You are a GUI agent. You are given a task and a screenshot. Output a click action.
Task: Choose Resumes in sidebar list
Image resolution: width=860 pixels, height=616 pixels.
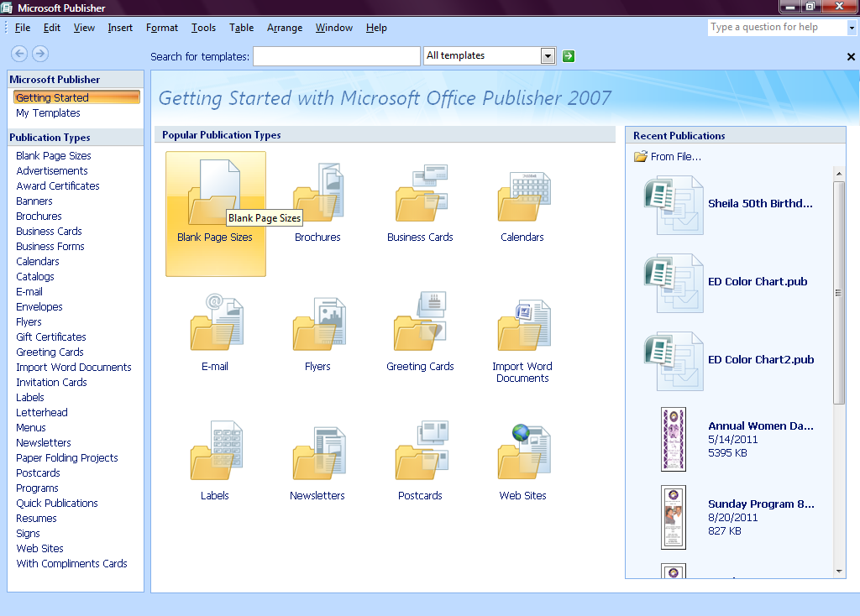pyautogui.click(x=36, y=519)
